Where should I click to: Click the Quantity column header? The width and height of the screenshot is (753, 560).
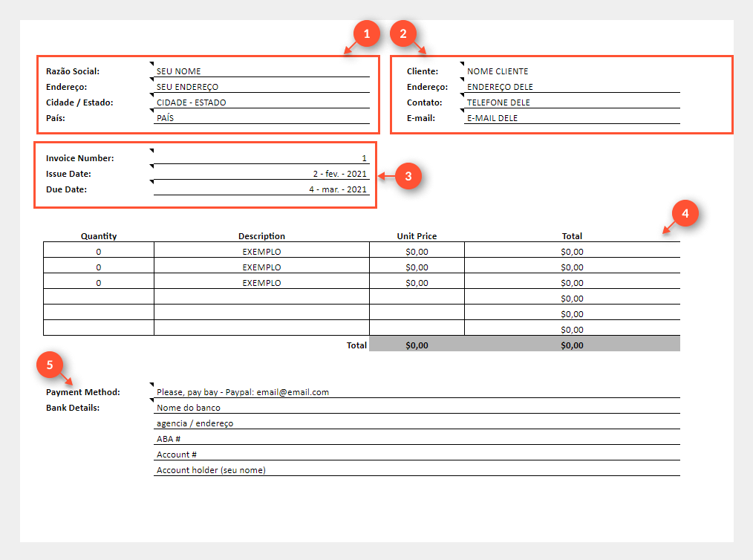pyautogui.click(x=99, y=236)
